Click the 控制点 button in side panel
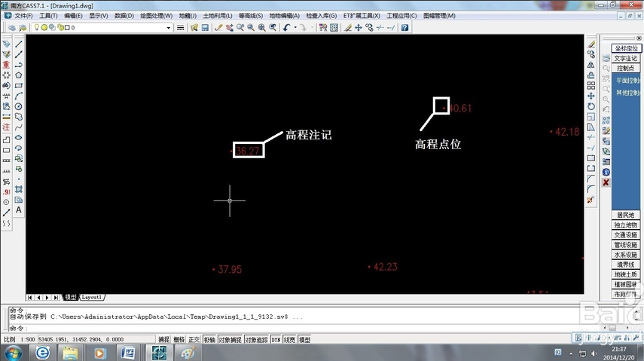644x361 pixels. (625, 69)
